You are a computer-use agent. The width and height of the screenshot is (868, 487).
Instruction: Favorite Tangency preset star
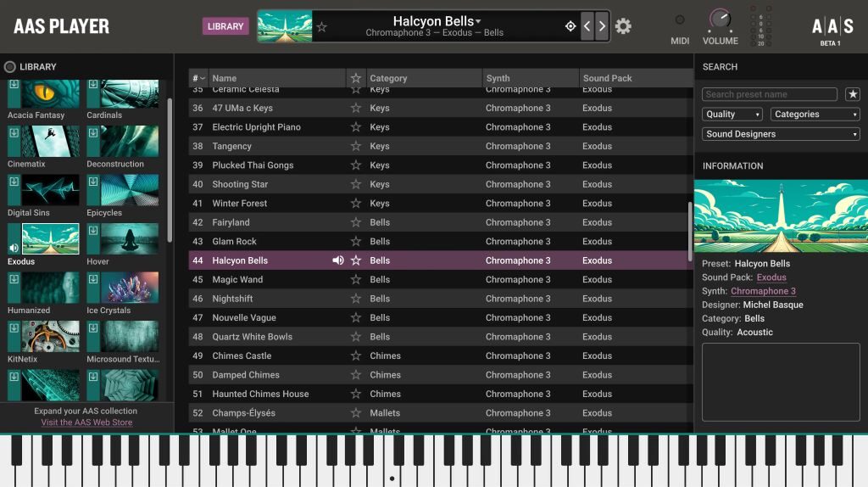click(356, 146)
